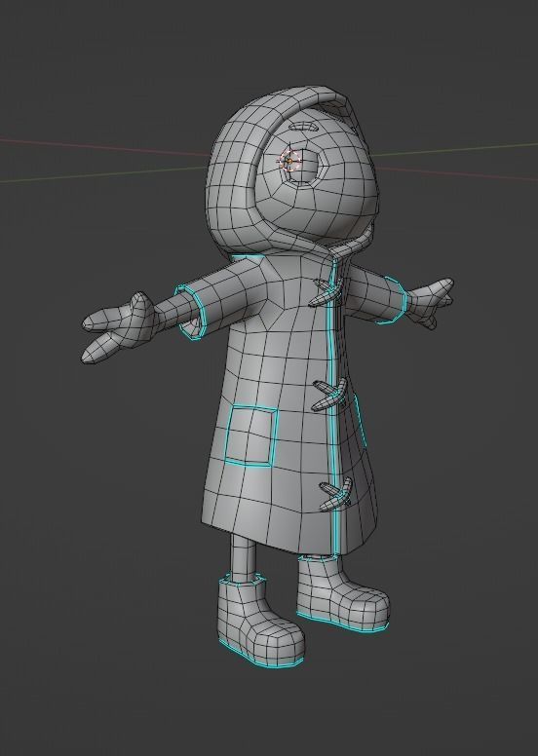Select the square pocket on the coat
Screen dimensions: 538x756
coord(251,435)
